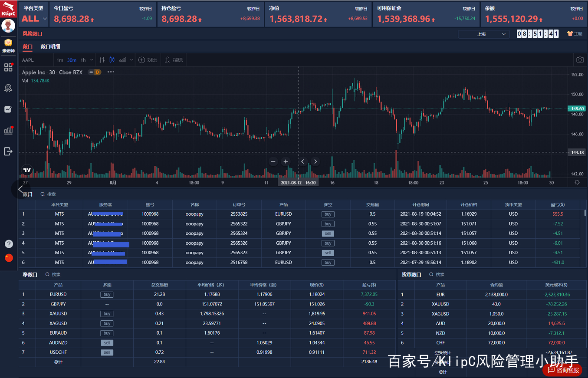Screen dimensions: 588x378
Task: Click XAUUSD in the 净敞口 table
Action: tap(58, 313)
